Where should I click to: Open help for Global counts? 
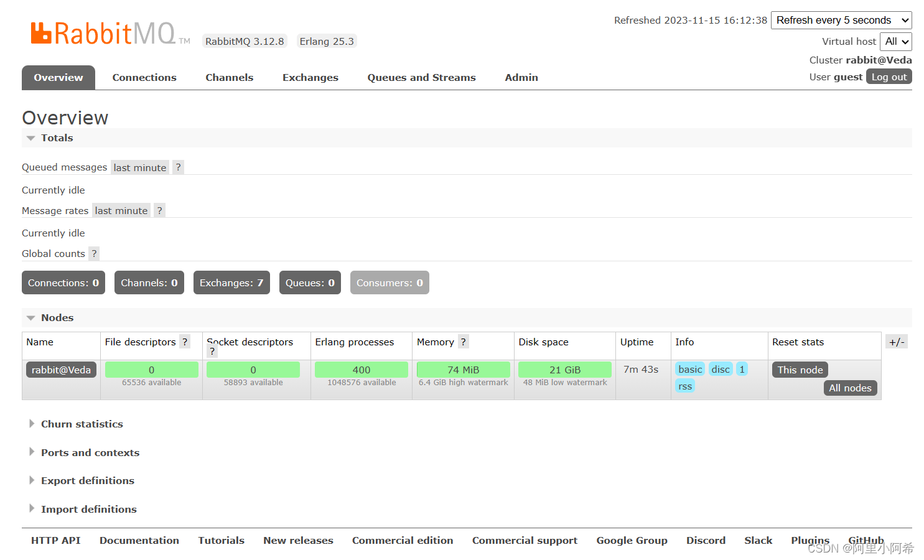coord(93,253)
